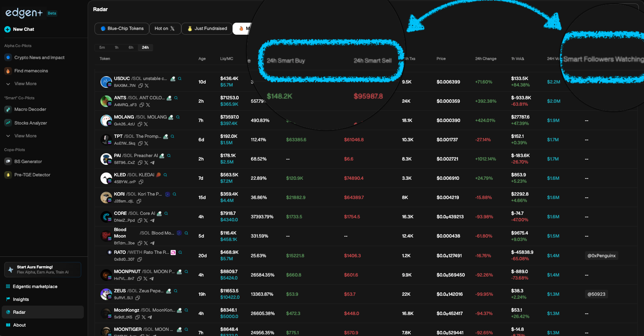The image size is (644, 336).
Task: Open the Telegram icon for PAI token
Action: click(x=151, y=162)
